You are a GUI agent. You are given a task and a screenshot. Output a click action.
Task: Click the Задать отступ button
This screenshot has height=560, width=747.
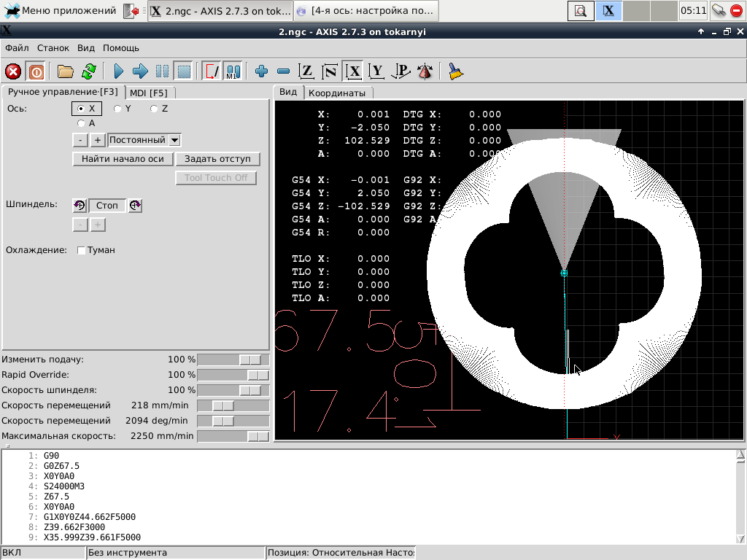[x=217, y=159]
